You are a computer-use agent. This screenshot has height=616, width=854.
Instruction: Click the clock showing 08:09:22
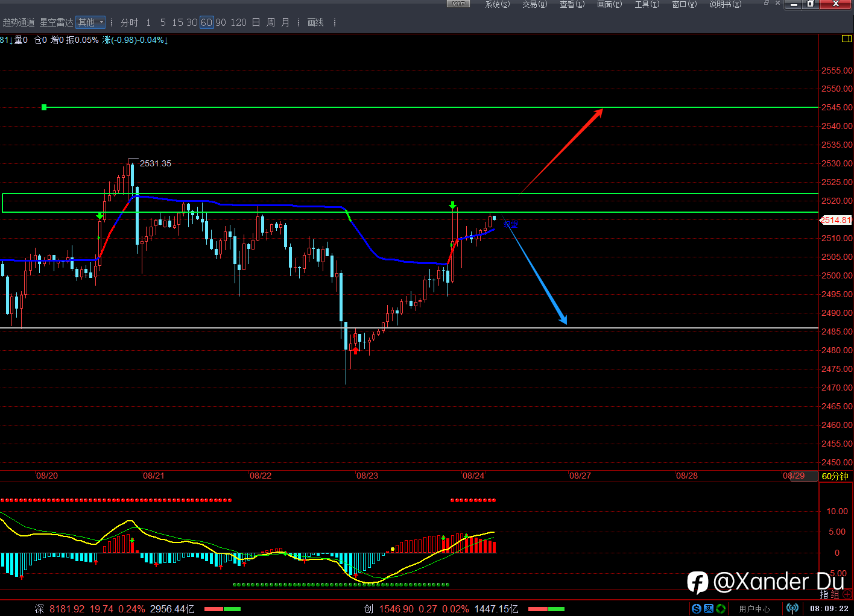point(829,609)
